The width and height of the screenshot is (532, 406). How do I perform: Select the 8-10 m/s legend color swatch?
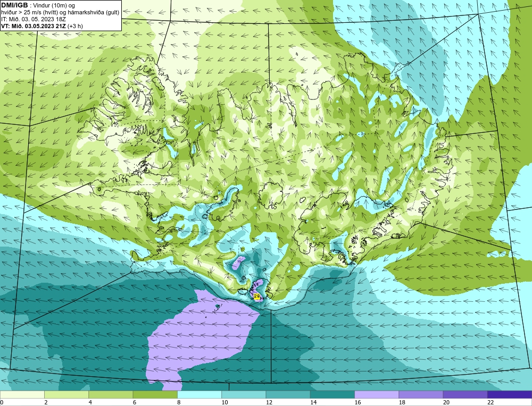pyautogui.click(x=199, y=394)
